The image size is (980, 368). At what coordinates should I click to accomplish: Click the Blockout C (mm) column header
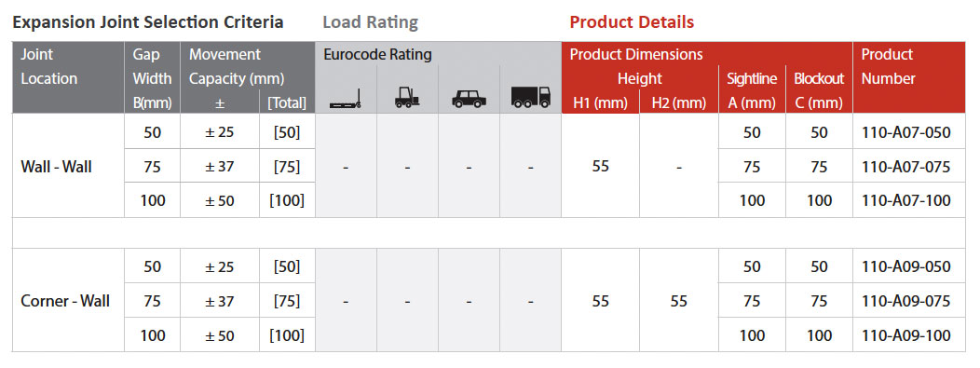[819, 90]
